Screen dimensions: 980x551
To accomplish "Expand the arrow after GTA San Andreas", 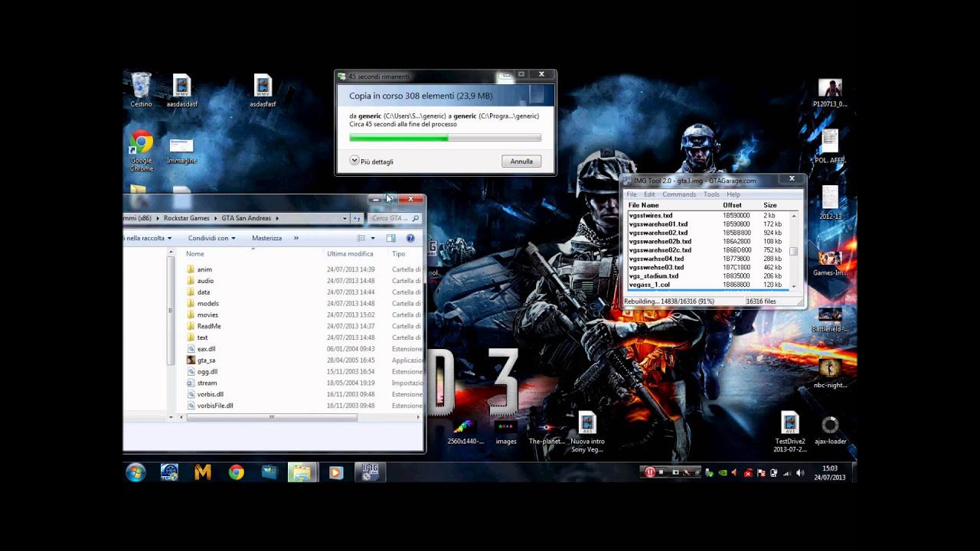I will (276, 218).
